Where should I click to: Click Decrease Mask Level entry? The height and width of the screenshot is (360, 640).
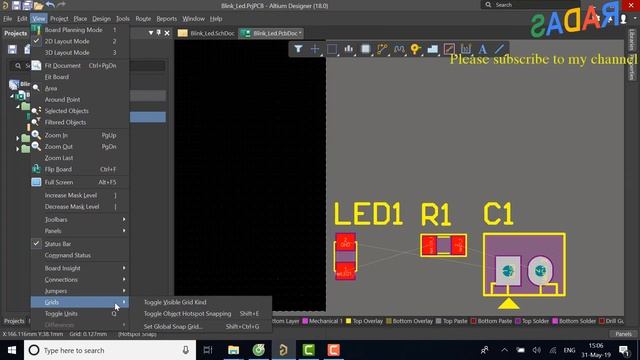[80, 207]
